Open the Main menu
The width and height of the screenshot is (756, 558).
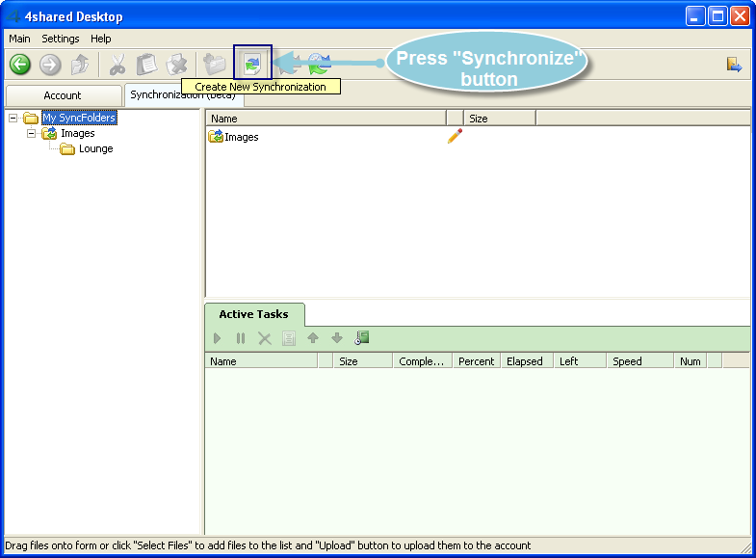(x=20, y=39)
